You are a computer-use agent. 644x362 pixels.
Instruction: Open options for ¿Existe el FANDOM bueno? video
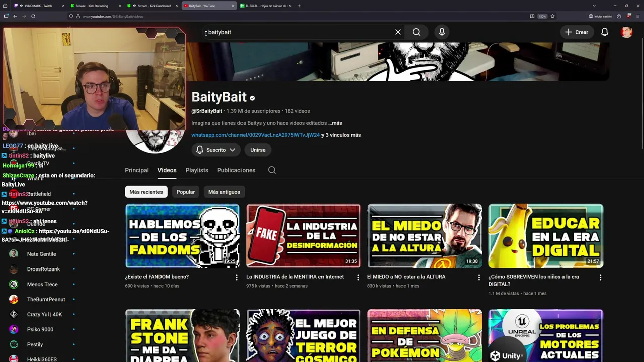click(x=237, y=277)
